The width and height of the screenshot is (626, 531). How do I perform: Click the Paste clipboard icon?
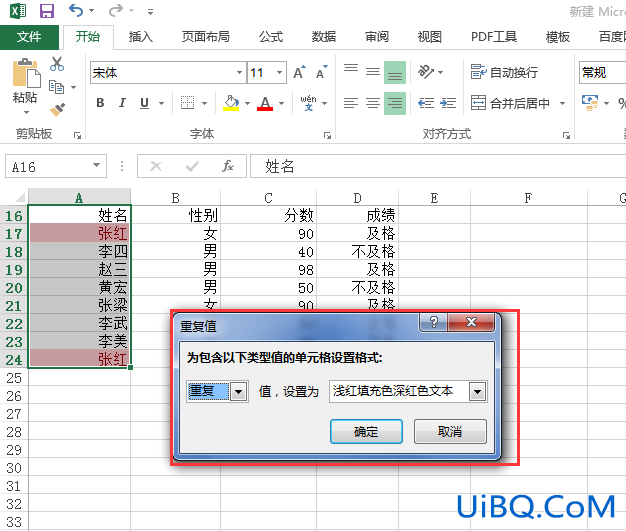[x=26, y=73]
